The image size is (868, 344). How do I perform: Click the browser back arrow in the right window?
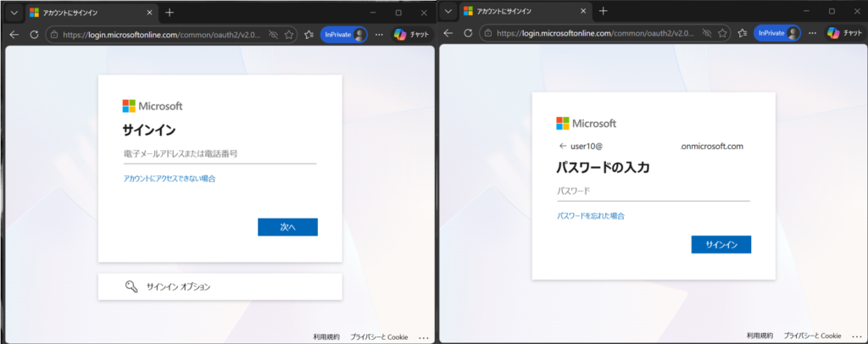448,34
